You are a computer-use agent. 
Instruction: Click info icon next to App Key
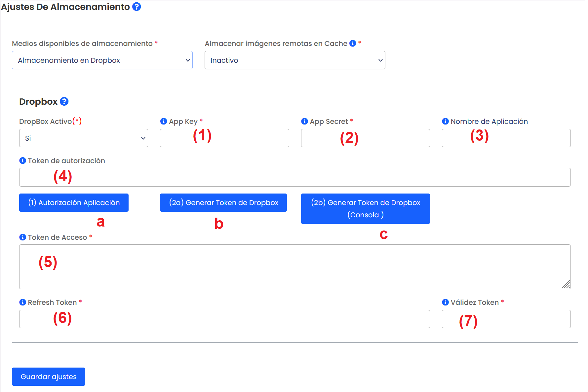coord(163,121)
